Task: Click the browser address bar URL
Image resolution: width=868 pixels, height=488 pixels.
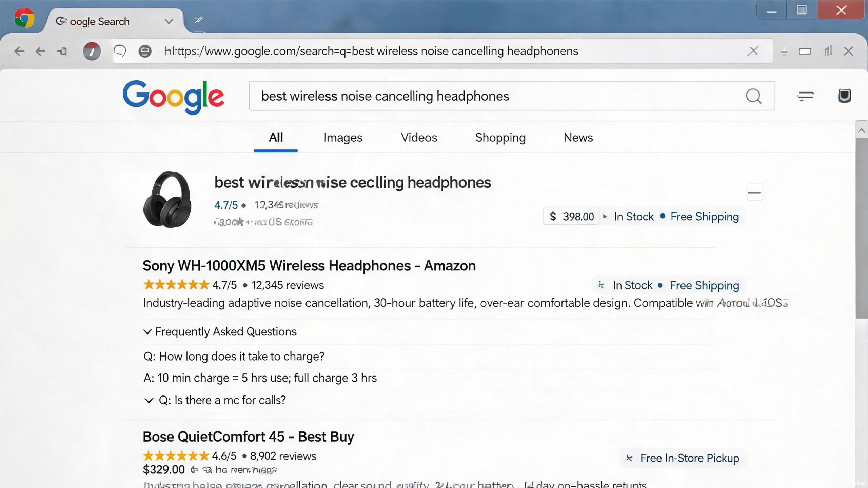Action: coord(371,51)
